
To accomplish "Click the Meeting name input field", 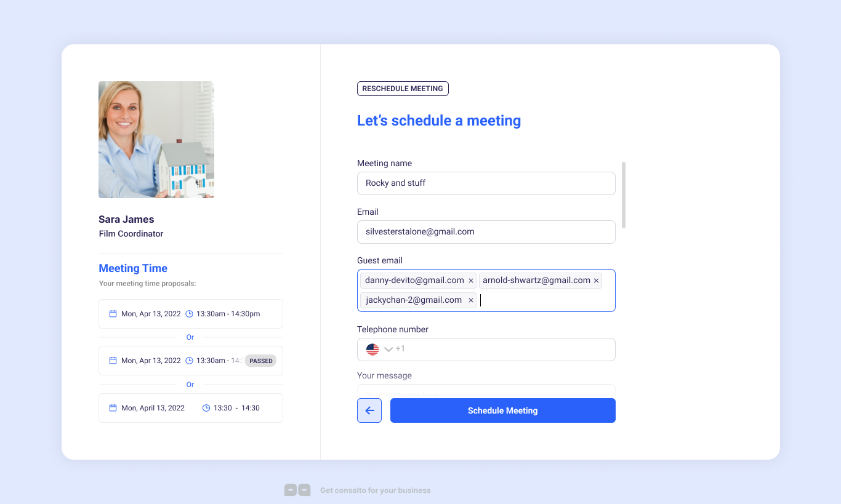I will click(x=486, y=183).
